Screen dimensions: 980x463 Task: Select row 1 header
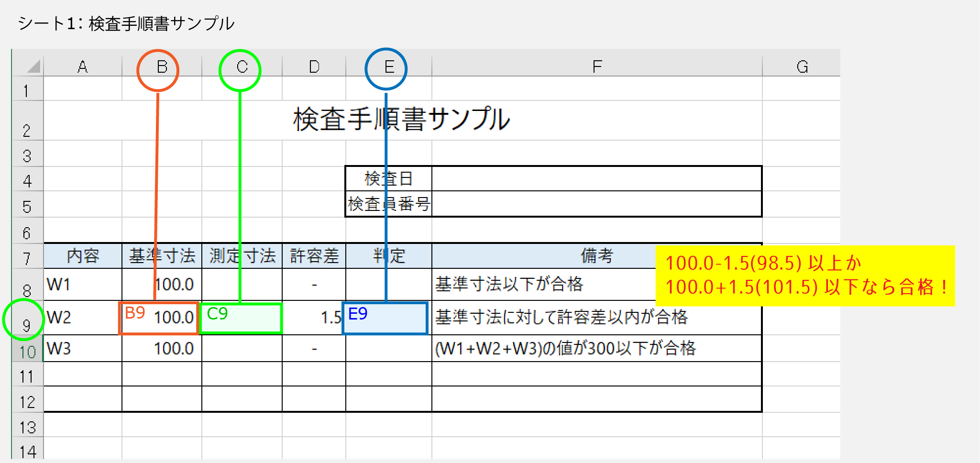(27, 89)
